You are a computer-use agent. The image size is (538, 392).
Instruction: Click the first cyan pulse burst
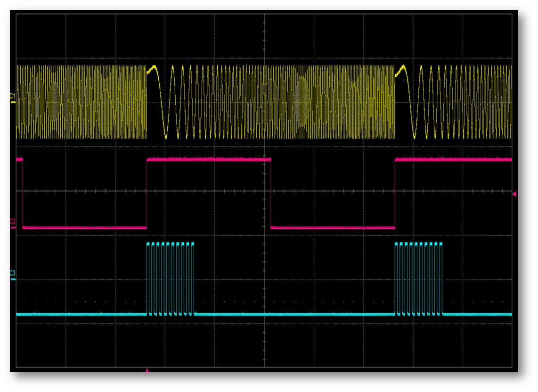click(170, 278)
